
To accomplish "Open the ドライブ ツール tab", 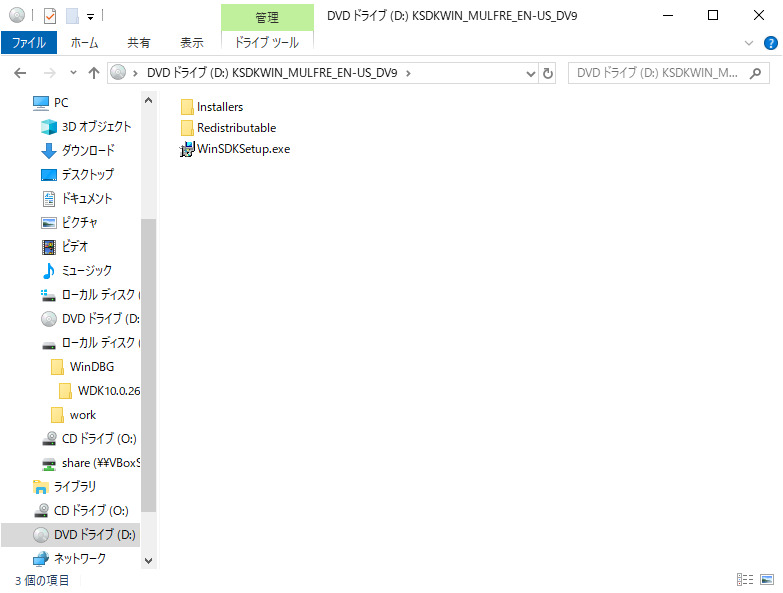I will (x=267, y=42).
